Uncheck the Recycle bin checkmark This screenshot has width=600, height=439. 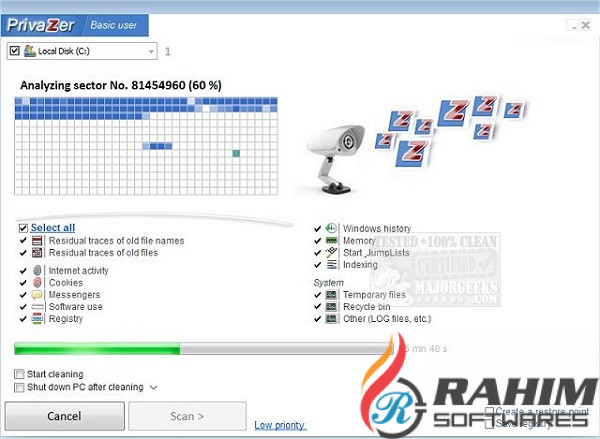click(317, 307)
